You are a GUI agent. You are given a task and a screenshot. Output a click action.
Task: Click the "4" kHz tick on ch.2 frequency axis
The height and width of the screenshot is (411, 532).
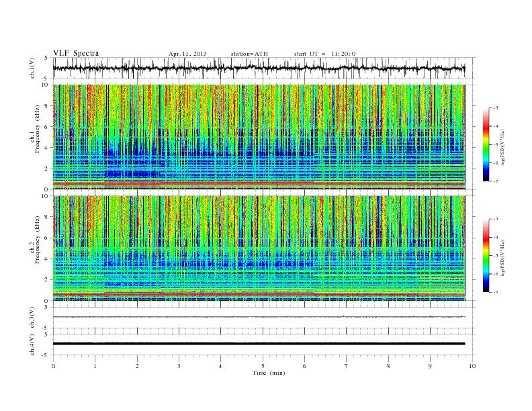coord(46,259)
